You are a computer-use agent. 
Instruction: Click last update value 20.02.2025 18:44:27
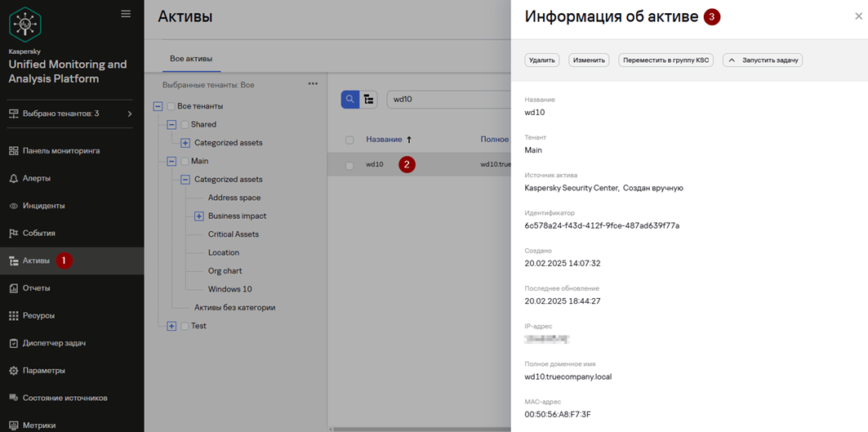pyautogui.click(x=563, y=301)
